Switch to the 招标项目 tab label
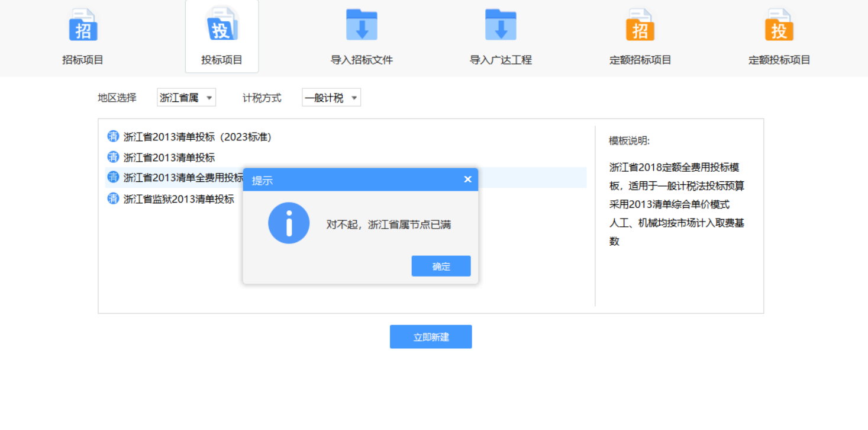 pos(83,60)
